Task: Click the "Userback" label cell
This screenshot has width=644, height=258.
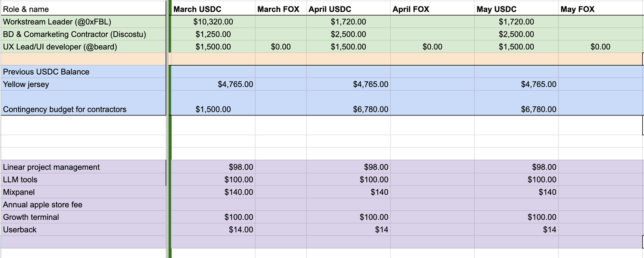Action: point(20,229)
